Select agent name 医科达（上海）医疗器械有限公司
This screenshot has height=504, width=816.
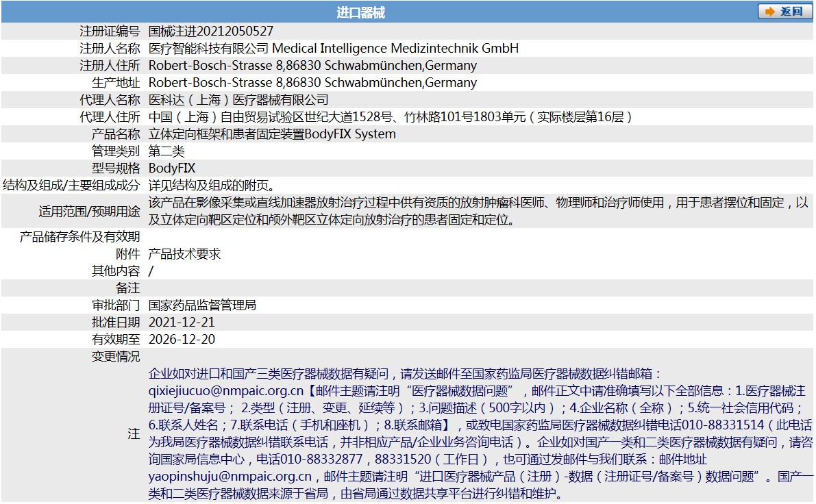pyautogui.click(x=238, y=100)
